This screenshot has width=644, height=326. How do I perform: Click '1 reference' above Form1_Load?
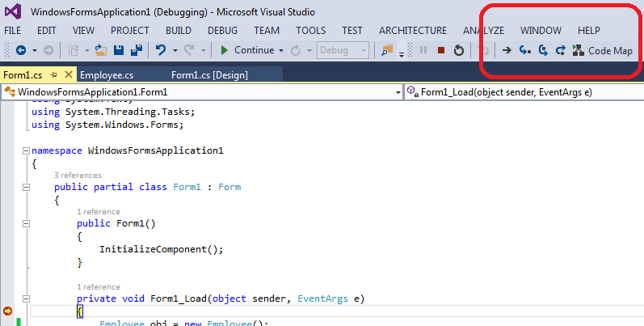click(98, 287)
